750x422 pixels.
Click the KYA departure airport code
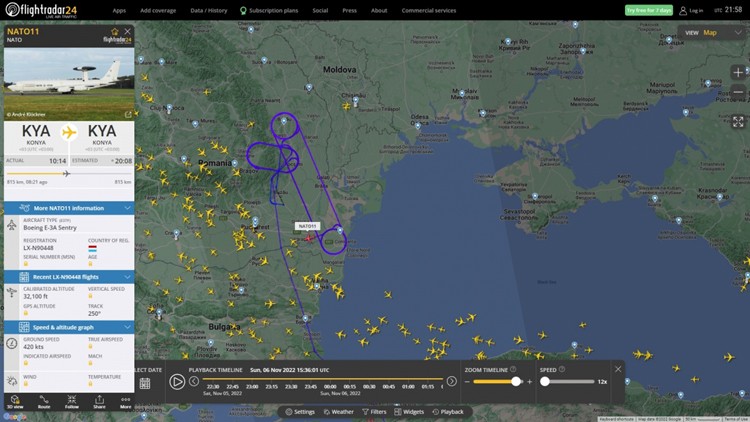(x=36, y=131)
